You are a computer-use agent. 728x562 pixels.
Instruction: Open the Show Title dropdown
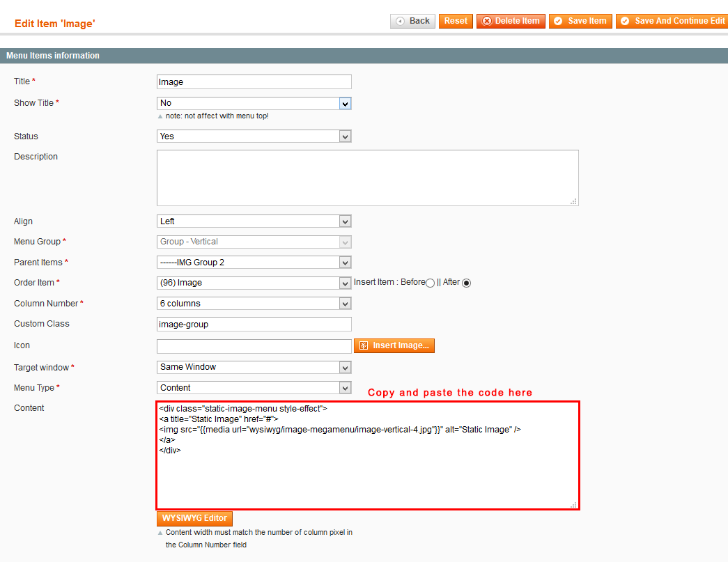click(x=254, y=103)
